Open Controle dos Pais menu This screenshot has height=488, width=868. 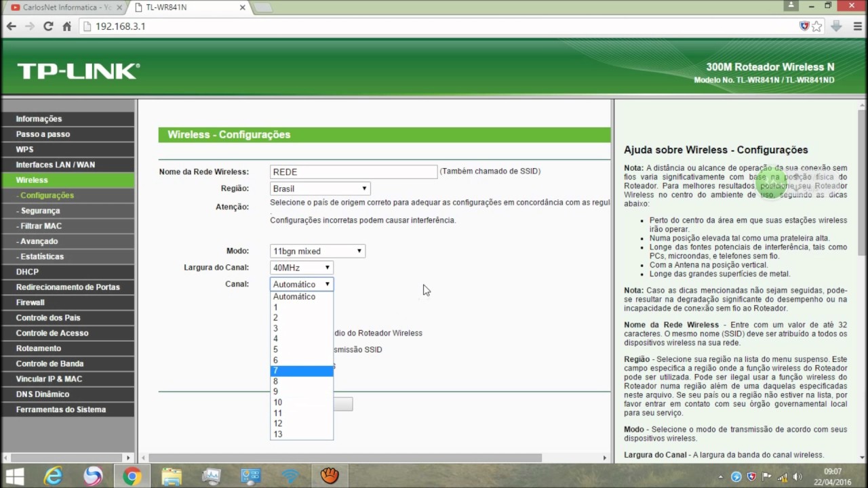click(x=68, y=318)
